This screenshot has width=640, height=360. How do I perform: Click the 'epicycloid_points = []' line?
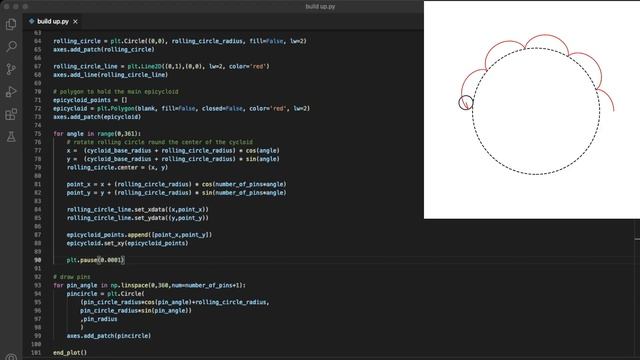point(90,100)
